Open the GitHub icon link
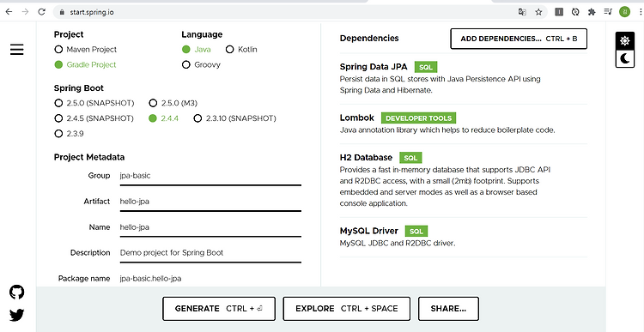This screenshot has height=332, width=644. [17, 293]
